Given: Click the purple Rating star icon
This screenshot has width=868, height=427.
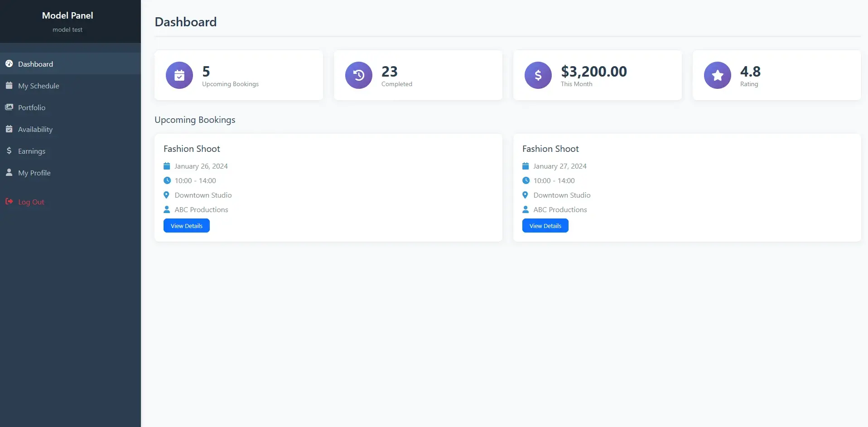Looking at the screenshot, I should click(x=718, y=75).
